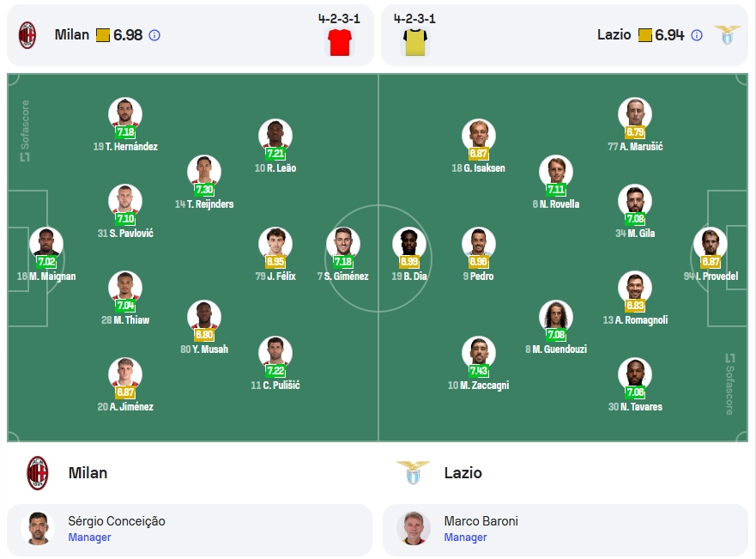Open Marco Baroni manager card
This screenshot has width=756, height=559.
(565, 530)
